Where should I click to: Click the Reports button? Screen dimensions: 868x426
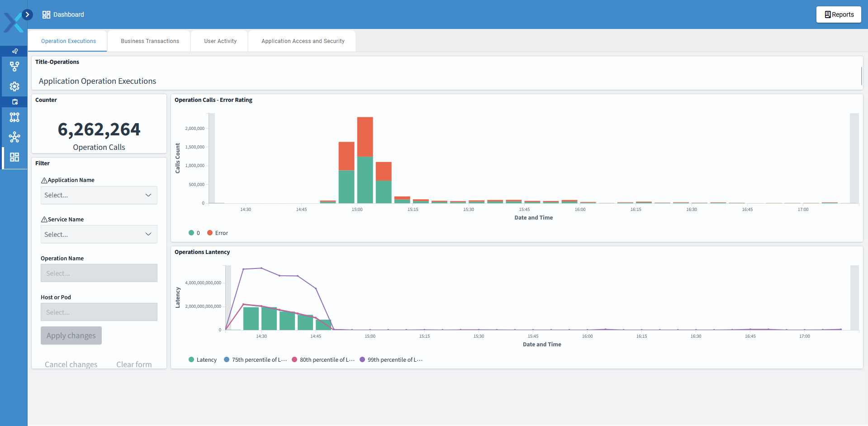pyautogui.click(x=839, y=14)
